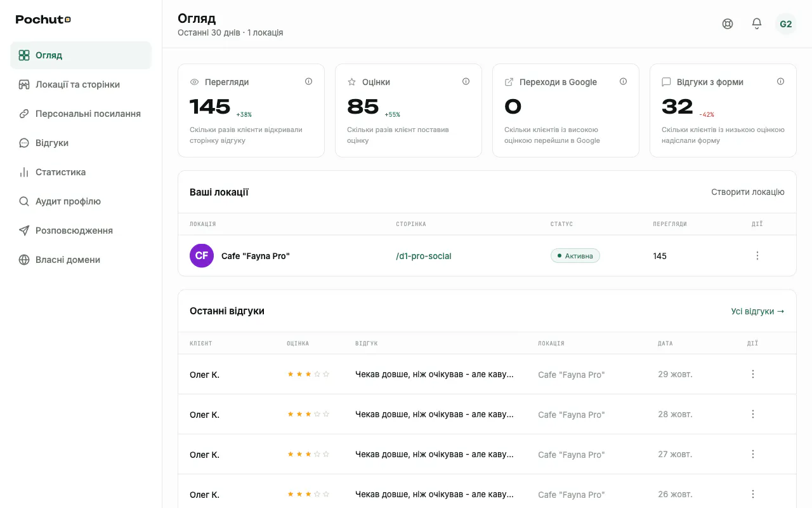
Task: Show info tooltip for Перегляди card
Action: coord(309,81)
